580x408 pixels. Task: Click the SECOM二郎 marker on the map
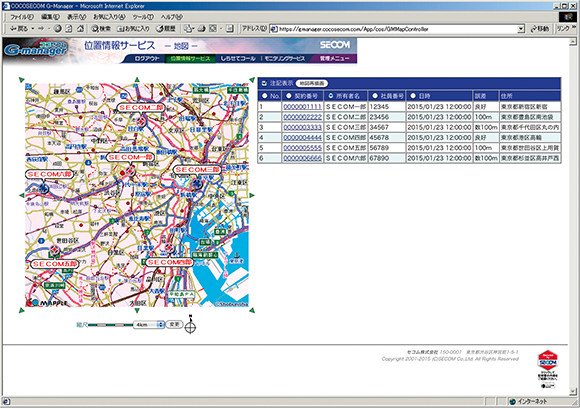point(141,121)
